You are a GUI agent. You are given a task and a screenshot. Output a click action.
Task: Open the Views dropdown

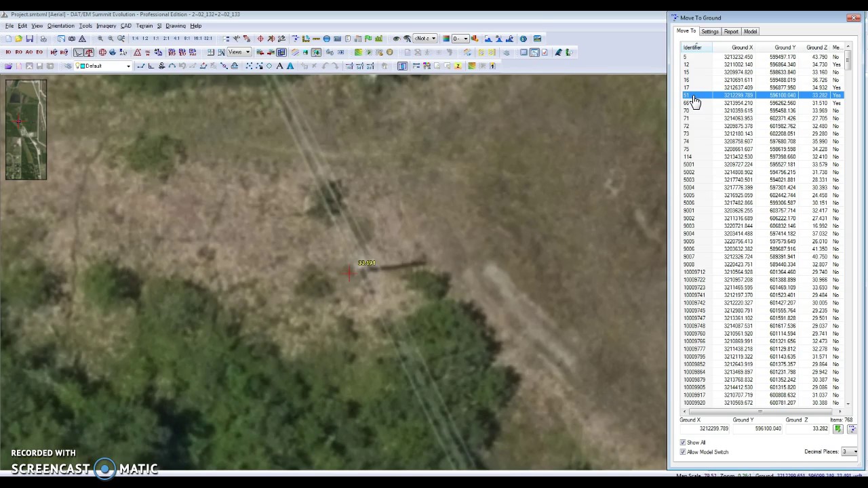(239, 52)
